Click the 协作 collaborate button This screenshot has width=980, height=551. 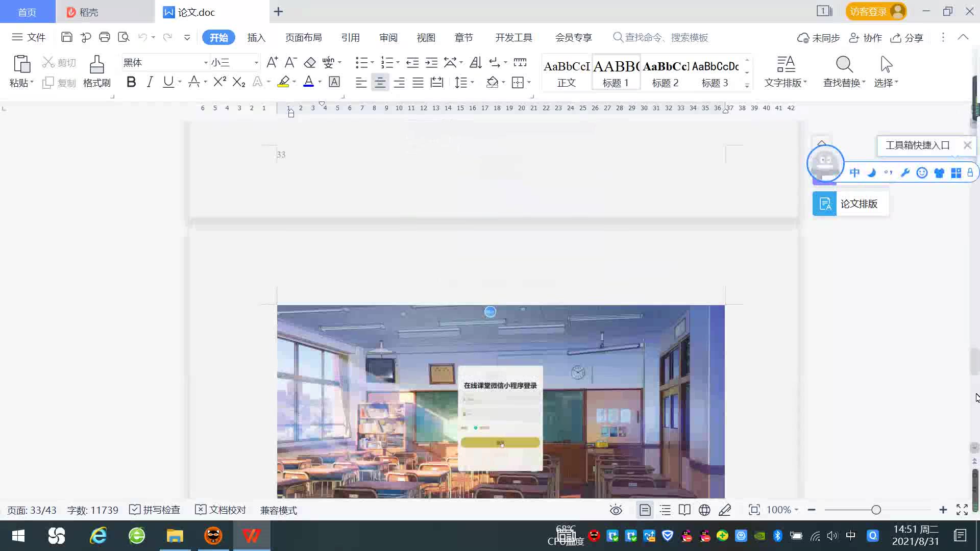pos(865,38)
